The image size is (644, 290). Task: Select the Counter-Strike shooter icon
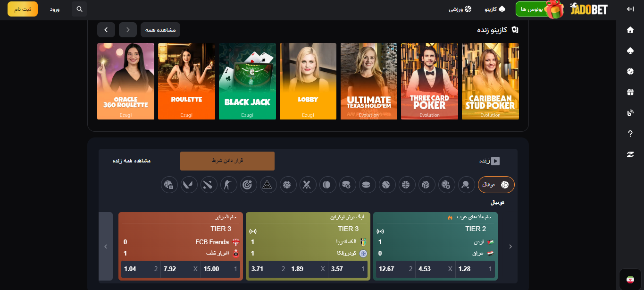[228, 185]
